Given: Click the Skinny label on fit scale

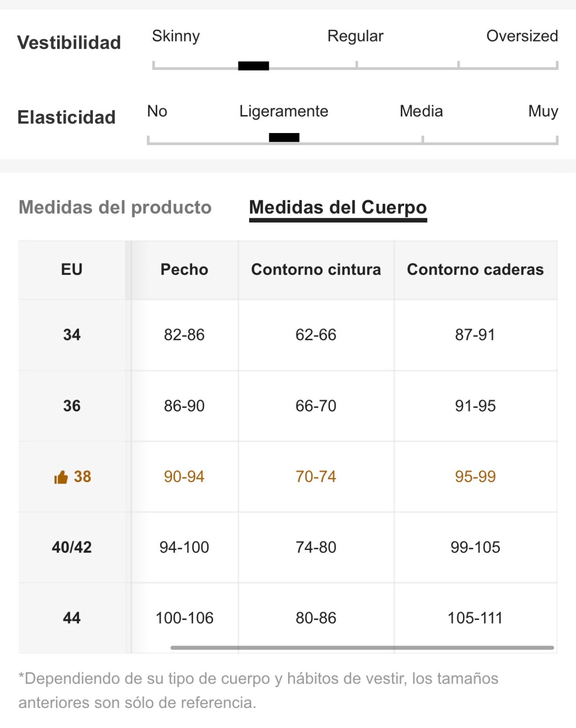Looking at the screenshot, I should pyautogui.click(x=176, y=36).
